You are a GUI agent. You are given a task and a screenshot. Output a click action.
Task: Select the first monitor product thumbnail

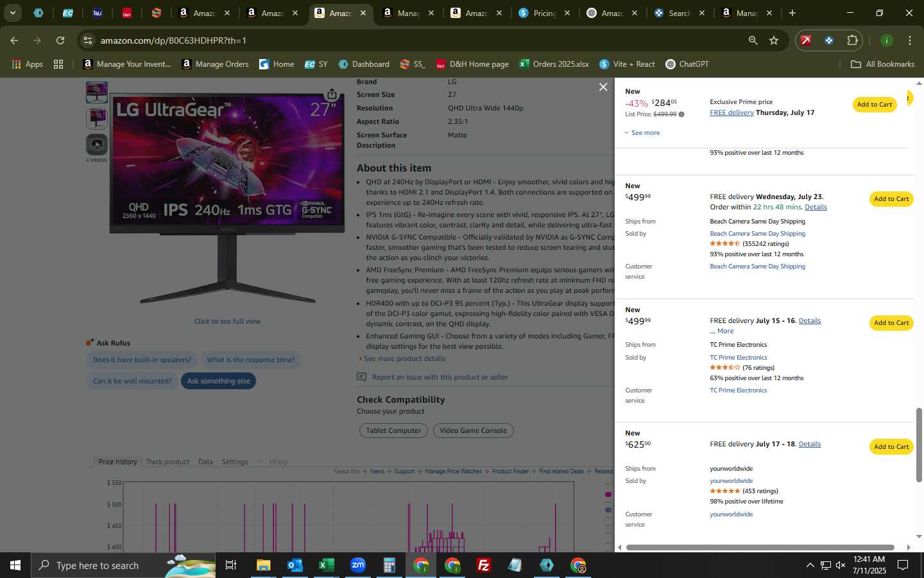coord(97,92)
